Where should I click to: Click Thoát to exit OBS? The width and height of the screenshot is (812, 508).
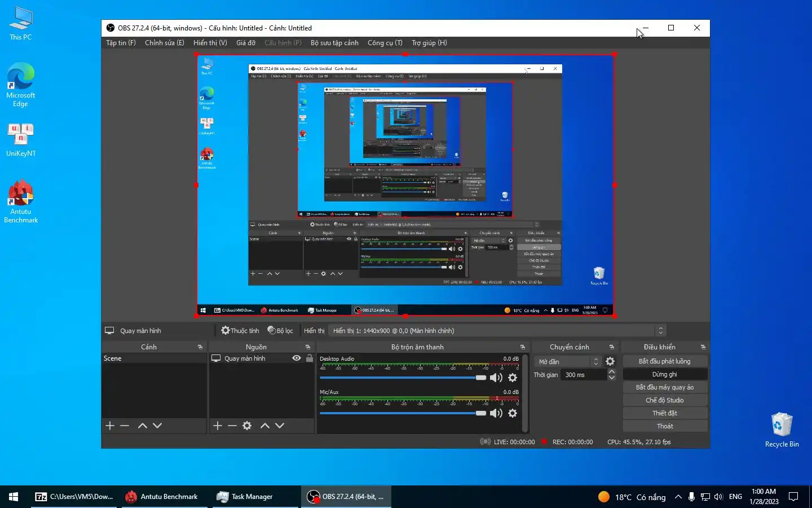pos(665,426)
